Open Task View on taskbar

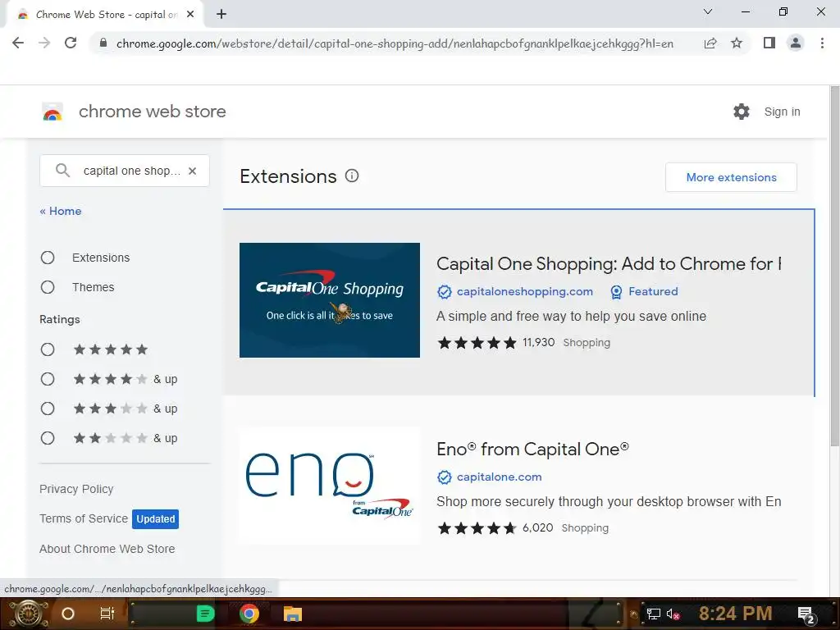point(107,614)
